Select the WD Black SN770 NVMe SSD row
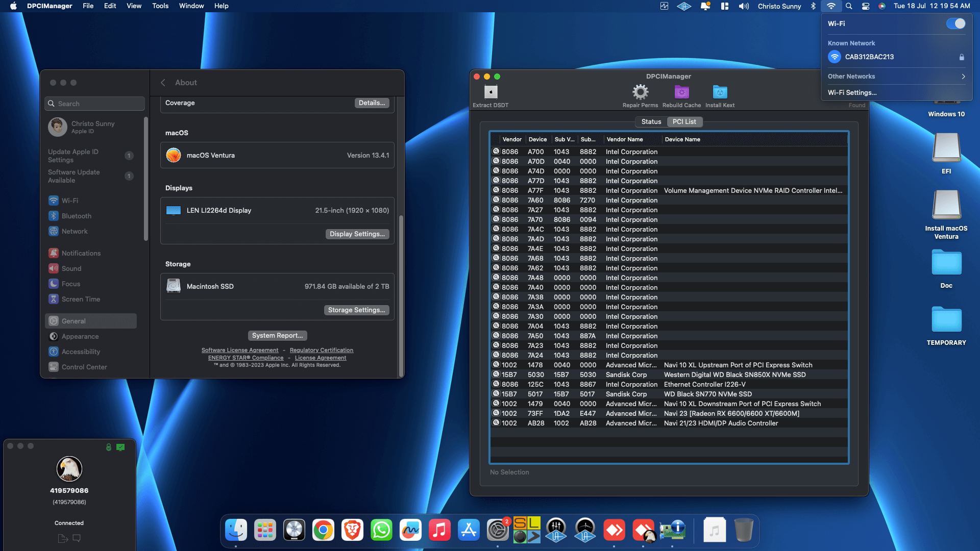980x551 pixels. (669, 394)
